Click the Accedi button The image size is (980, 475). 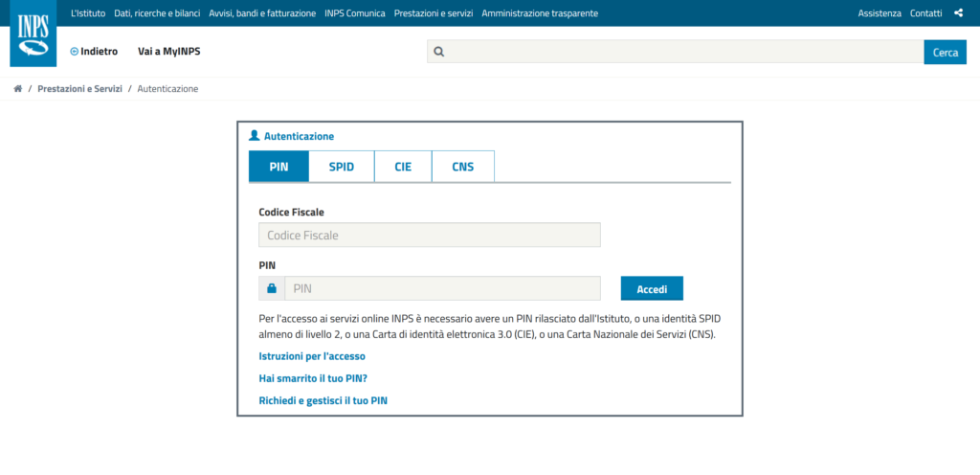point(652,289)
